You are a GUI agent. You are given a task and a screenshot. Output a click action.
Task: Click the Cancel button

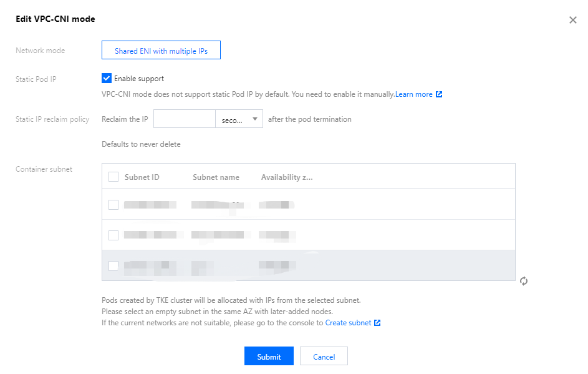click(x=324, y=357)
